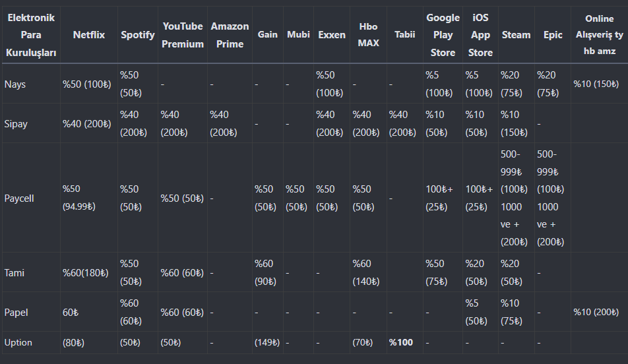Select Papel Spotify cell %60 (60₺)
This screenshot has height=364, width=628.
pyautogui.click(x=131, y=313)
